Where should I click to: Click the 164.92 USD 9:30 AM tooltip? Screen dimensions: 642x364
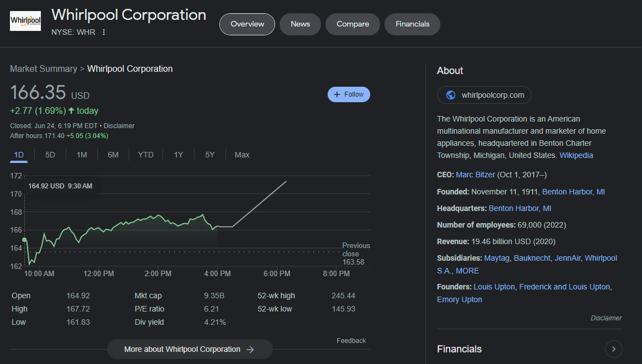60,186
